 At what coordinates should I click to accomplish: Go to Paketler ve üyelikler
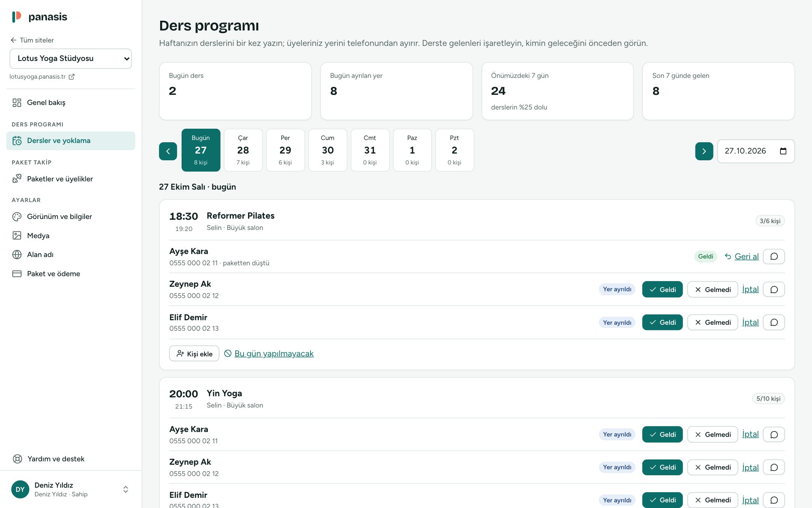[71, 179]
